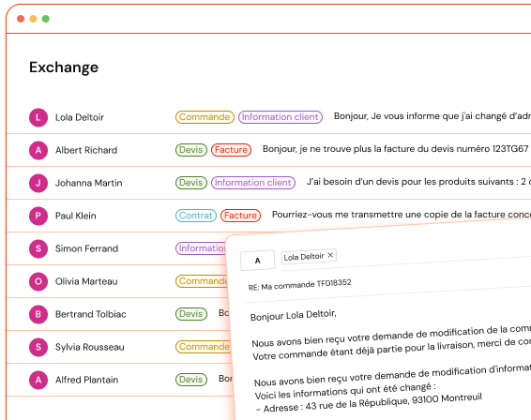Open the name Alfred Plantain in the list
This screenshot has height=420, width=531.
pos(86,380)
